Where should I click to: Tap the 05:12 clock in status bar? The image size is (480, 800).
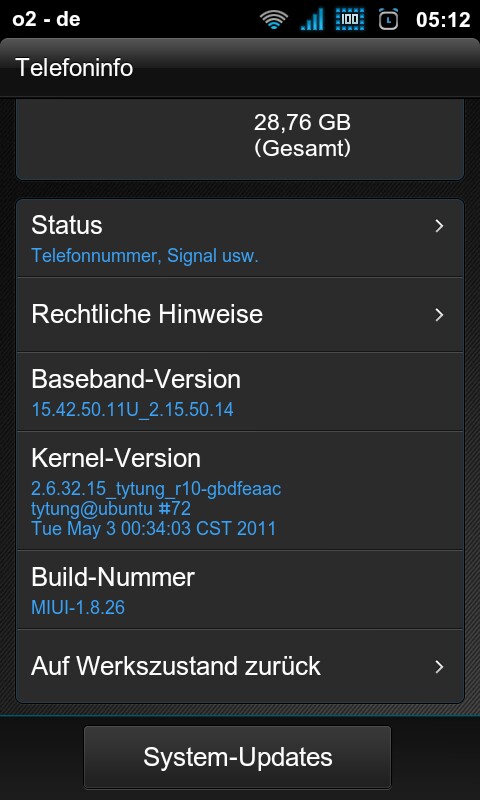click(443, 20)
